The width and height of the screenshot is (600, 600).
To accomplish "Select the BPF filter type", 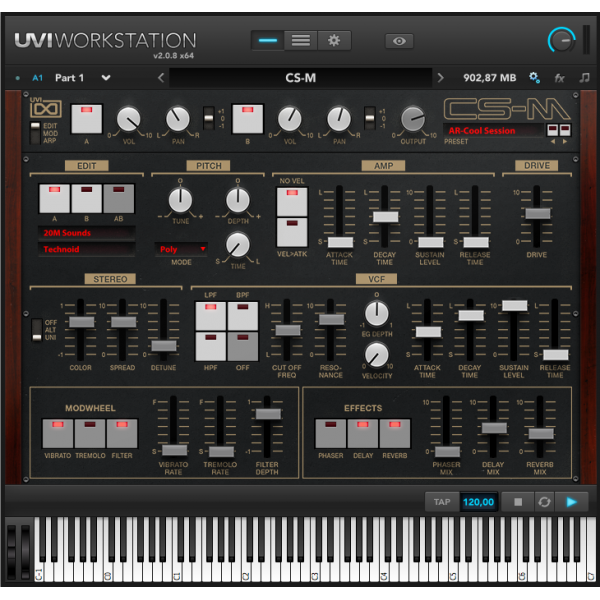I will point(243,316).
